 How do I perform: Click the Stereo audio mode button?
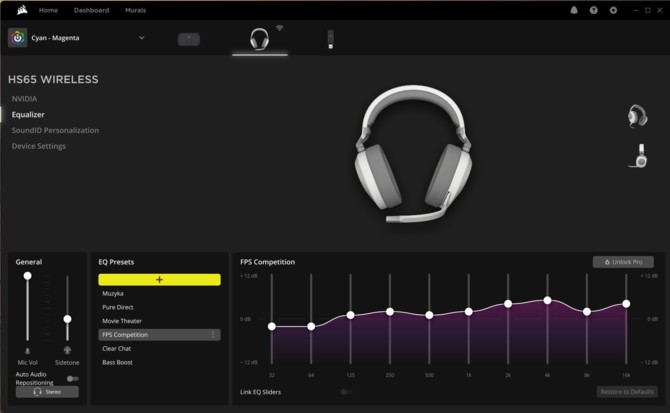point(47,392)
